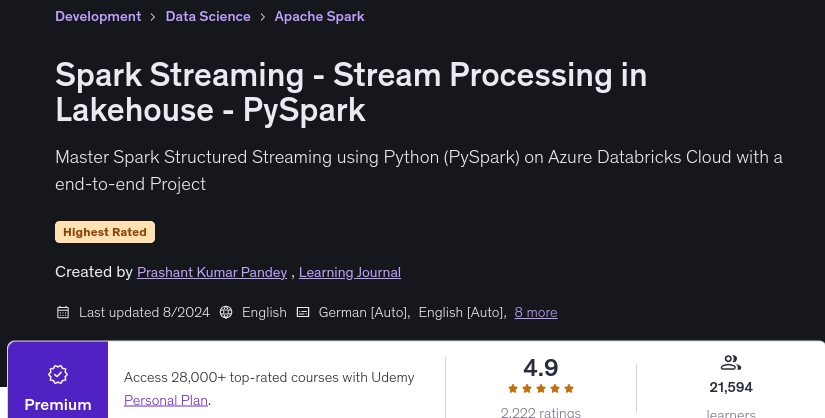Image resolution: width=825 pixels, height=418 pixels.
Task: Click the Last updated 8/2024 text
Action: click(144, 312)
